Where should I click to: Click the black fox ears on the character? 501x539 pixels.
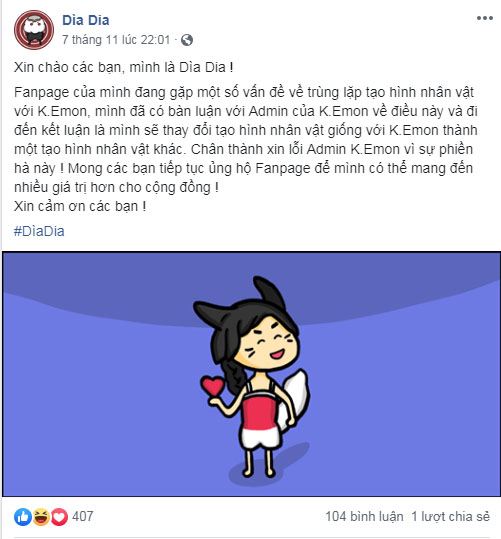241,300
